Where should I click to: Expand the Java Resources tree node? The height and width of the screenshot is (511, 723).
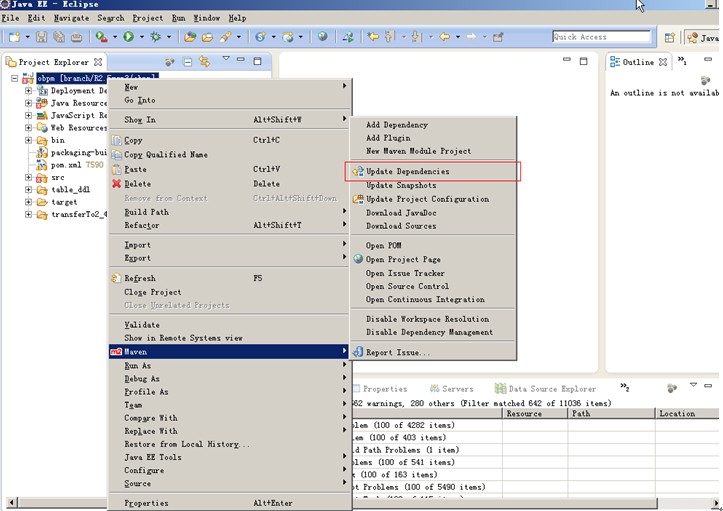(29, 103)
